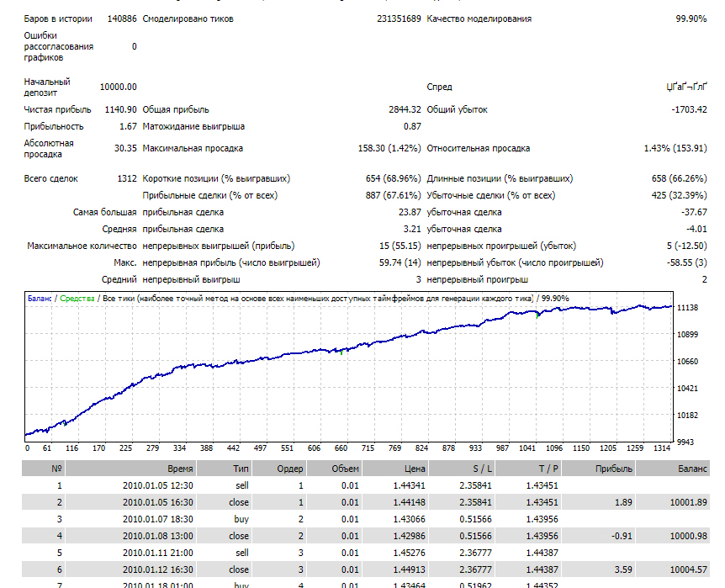Click the relative drawdown 1.43% (153.91)

[675, 149]
